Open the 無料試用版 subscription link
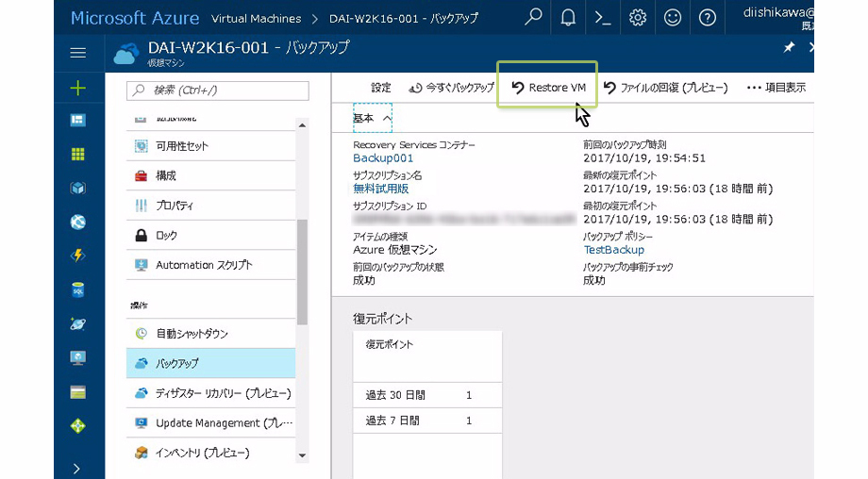 pyautogui.click(x=381, y=189)
